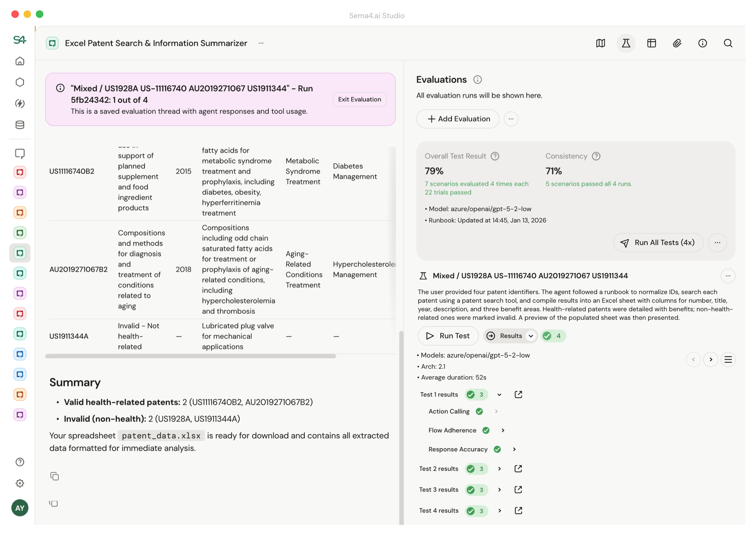The image size is (756, 534).
Task: Click the map icon in top toolbar
Action: click(x=600, y=43)
